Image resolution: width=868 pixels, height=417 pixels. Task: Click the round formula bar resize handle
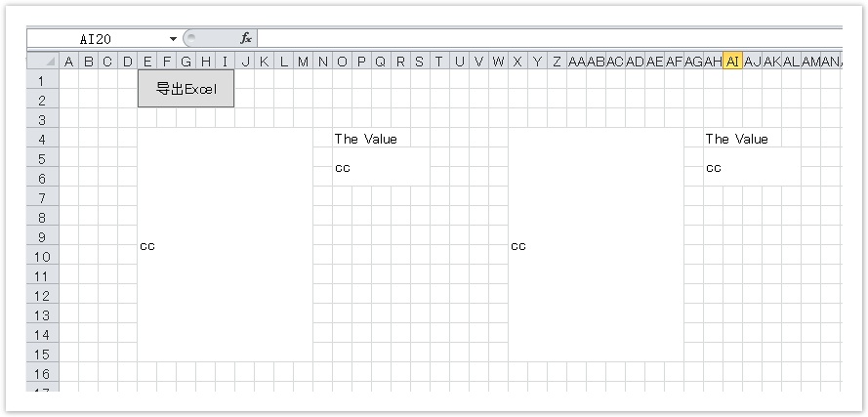tap(190, 38)
